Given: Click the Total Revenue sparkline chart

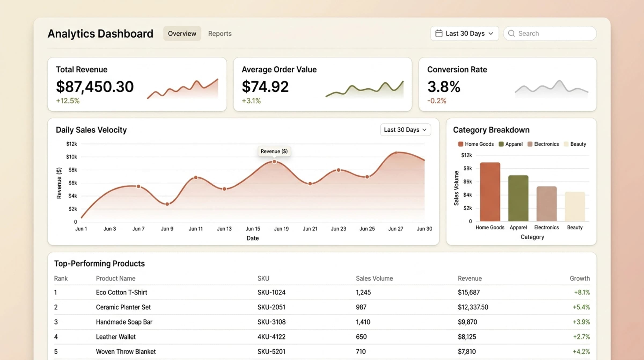Looking at the screenshot, I should click(x=183, y=89).
